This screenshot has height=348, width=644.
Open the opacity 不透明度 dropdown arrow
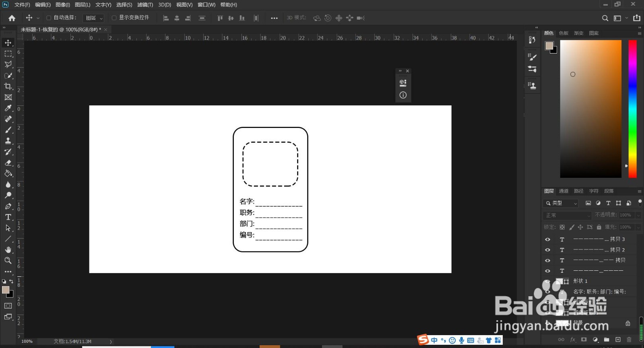pos(638,215)
